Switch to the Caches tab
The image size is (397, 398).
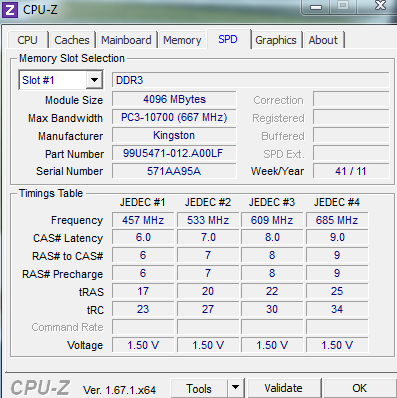[72, 40]
